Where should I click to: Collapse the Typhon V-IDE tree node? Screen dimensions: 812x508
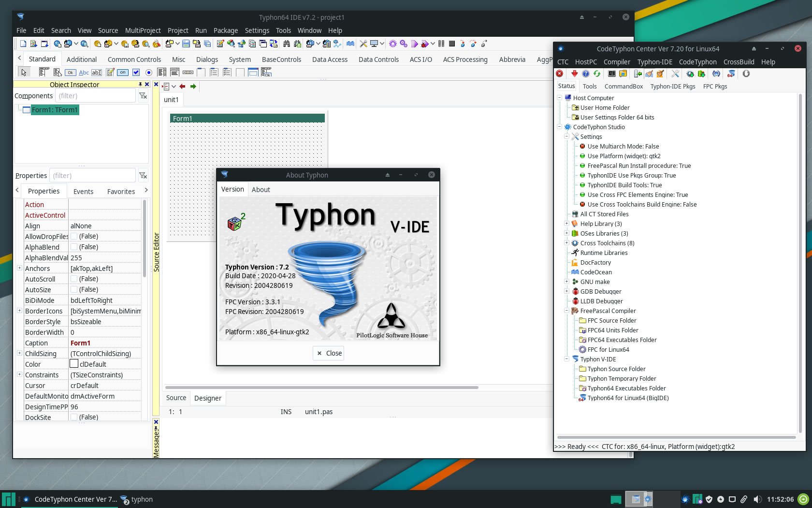pos(566,359)
